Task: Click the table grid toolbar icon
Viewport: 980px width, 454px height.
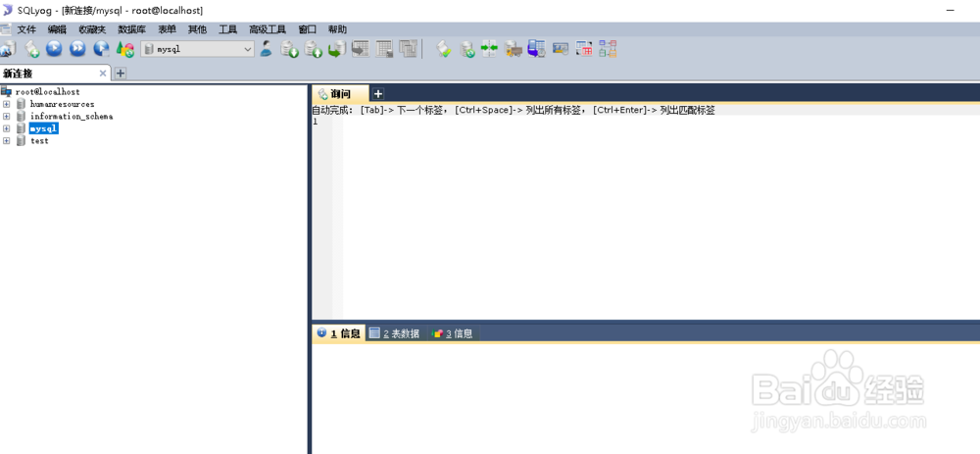Action: click(x=384, y=49)
